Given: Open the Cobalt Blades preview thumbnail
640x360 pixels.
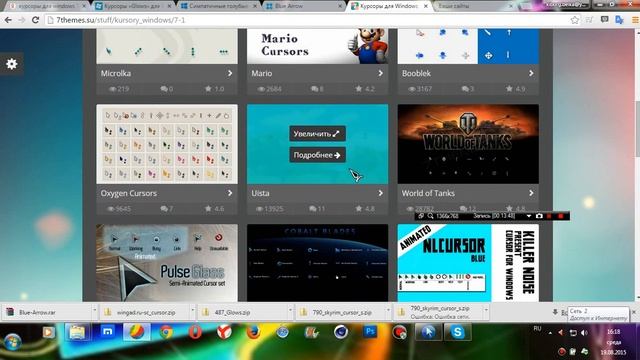Looking at the screenshot, I should click(318, 263).
